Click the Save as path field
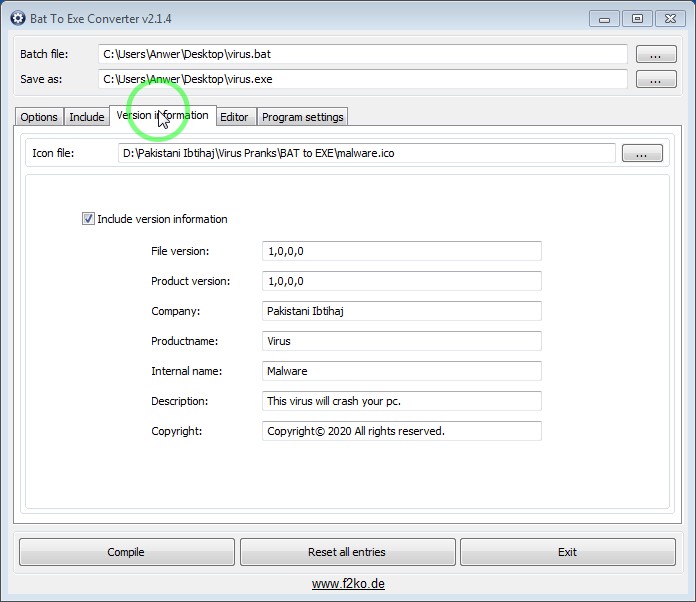Image resolution: width=696 pixels, height=602 pixels. pyautogui.click(x=363, y=79)
